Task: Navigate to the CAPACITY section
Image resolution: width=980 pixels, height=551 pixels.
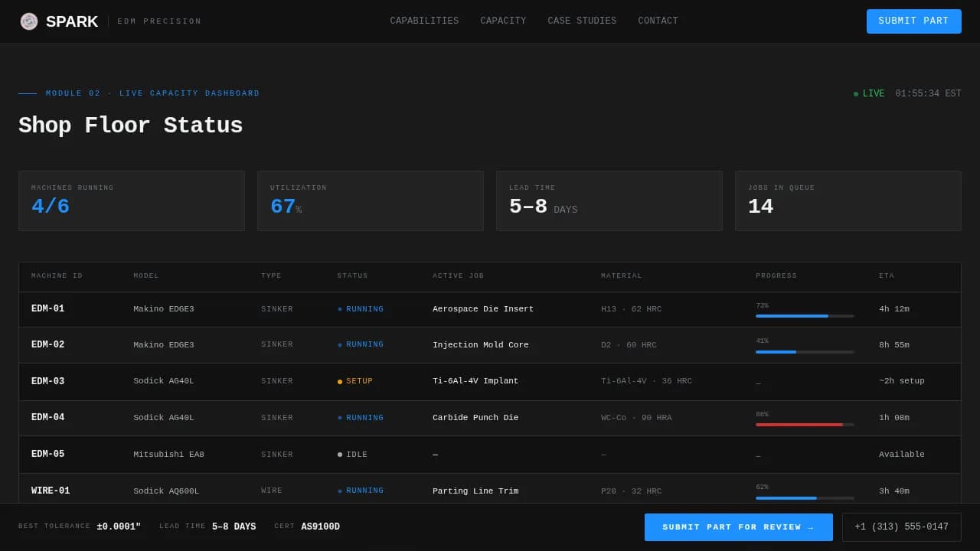Action: [x=503, y=21]
